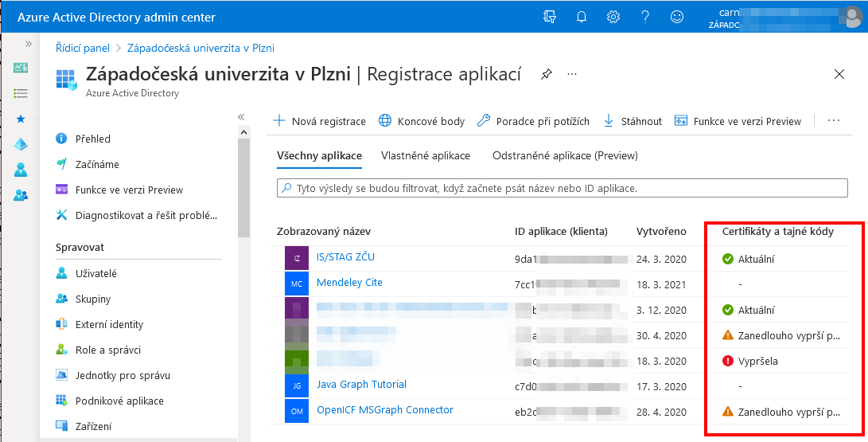Open the toolbar overflow ellipsis
Screen dimensions: 868x442
(834, 121)
